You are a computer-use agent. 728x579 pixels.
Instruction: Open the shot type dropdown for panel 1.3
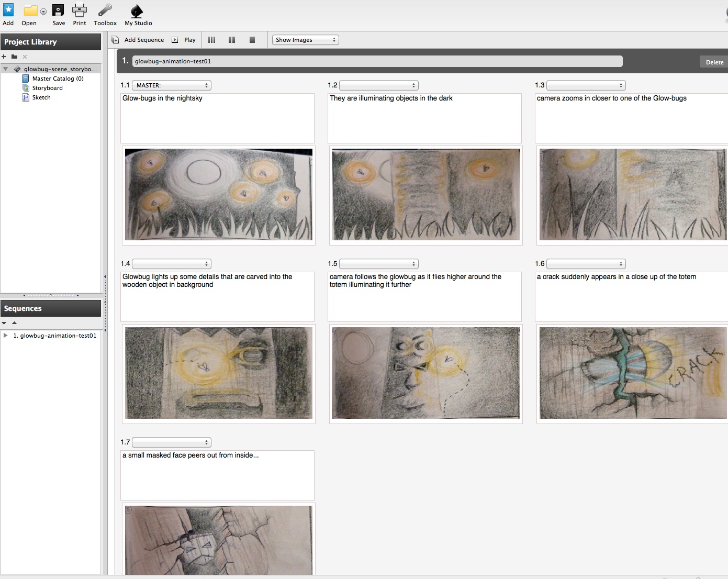(586, 85)
